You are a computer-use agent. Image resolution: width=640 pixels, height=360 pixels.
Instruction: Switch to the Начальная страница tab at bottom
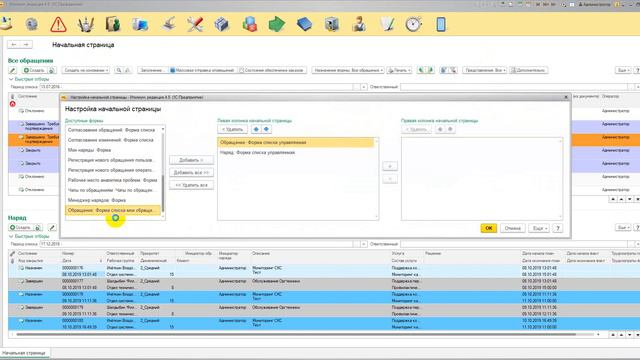24,353
